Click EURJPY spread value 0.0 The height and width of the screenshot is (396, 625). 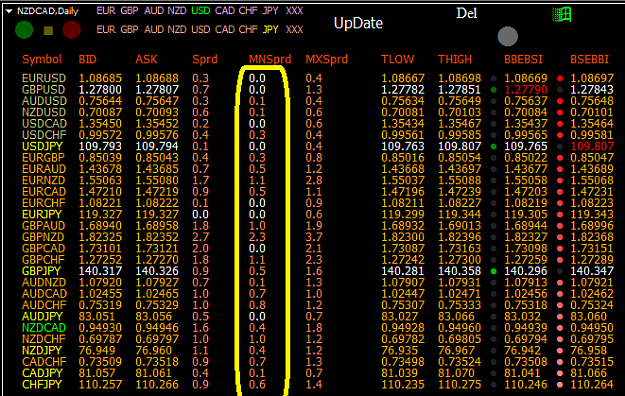click(x=200, y=215)
